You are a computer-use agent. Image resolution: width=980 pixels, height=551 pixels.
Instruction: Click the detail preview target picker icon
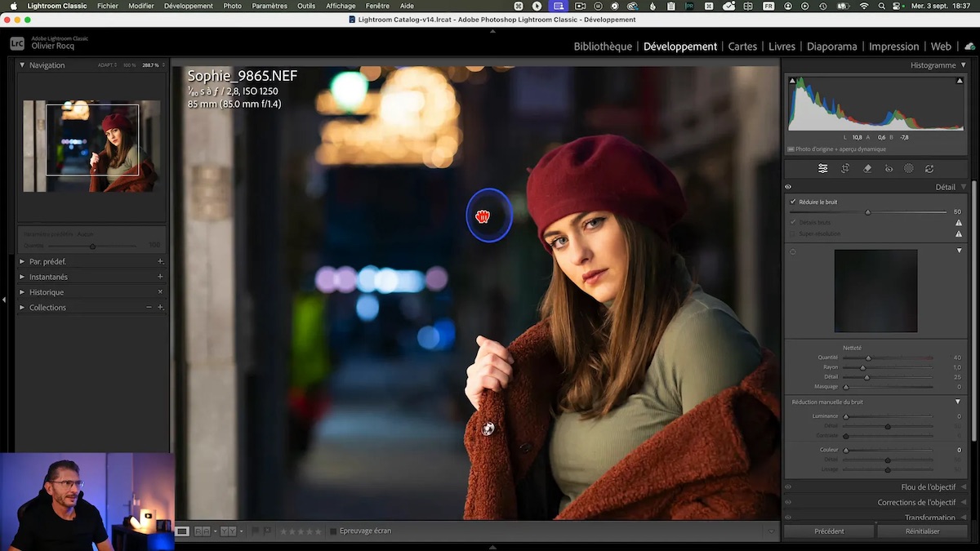(x=792, y=252)
